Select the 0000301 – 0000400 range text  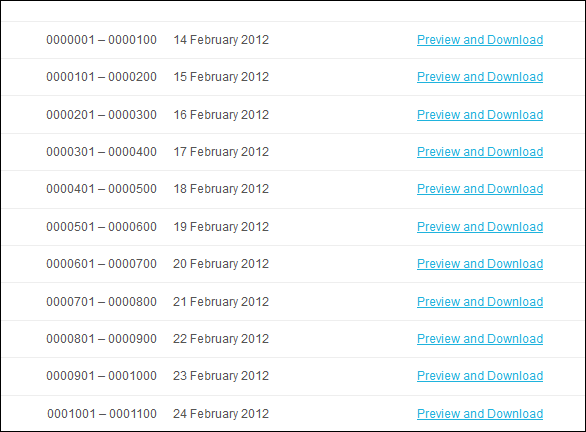pos(101,152)
